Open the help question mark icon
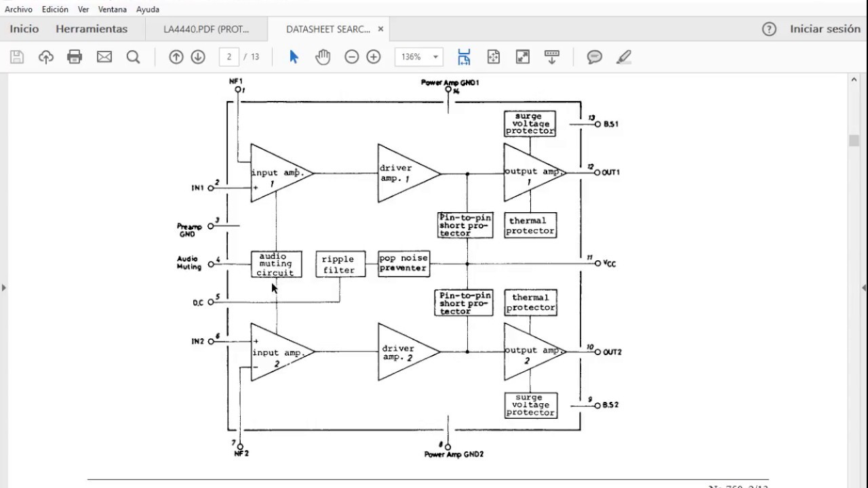The width and height of the screenshot is (868, 488). tap(769, 29)
